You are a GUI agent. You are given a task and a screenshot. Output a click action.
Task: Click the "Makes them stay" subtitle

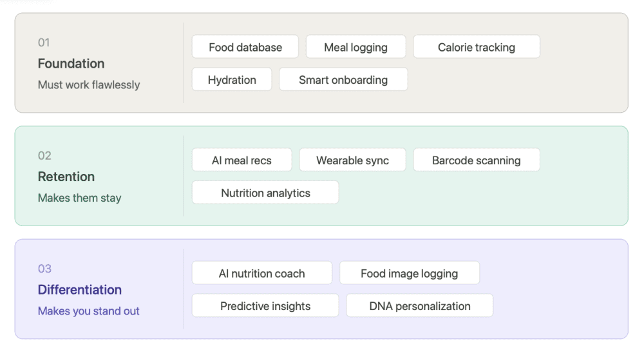[x=79, y=198]
